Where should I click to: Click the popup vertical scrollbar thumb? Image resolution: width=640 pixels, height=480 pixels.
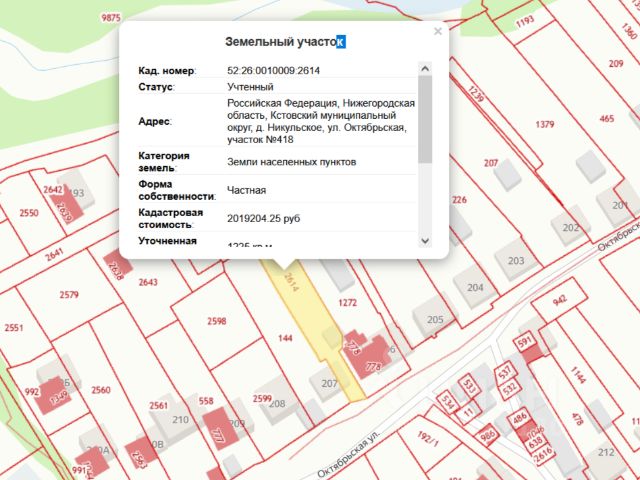pos(425,119)
